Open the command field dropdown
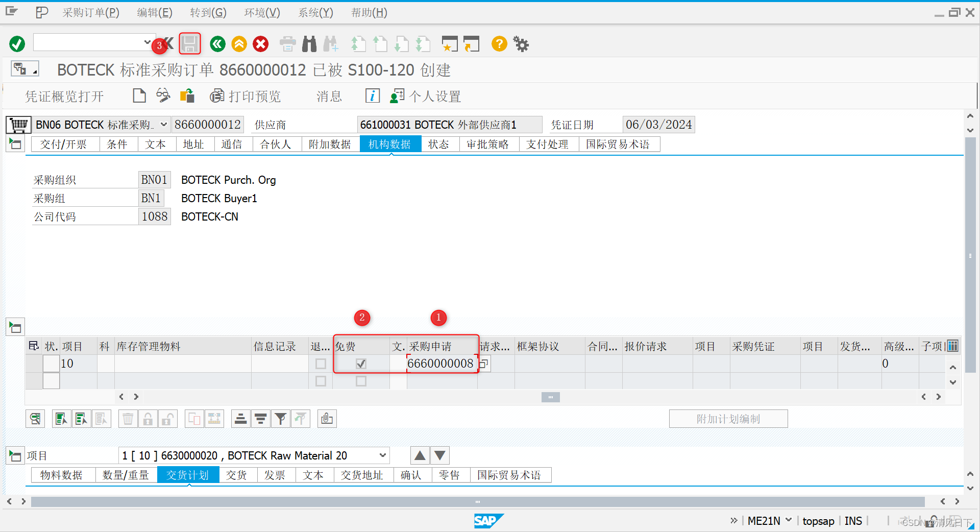 click(x=147, y=42)
